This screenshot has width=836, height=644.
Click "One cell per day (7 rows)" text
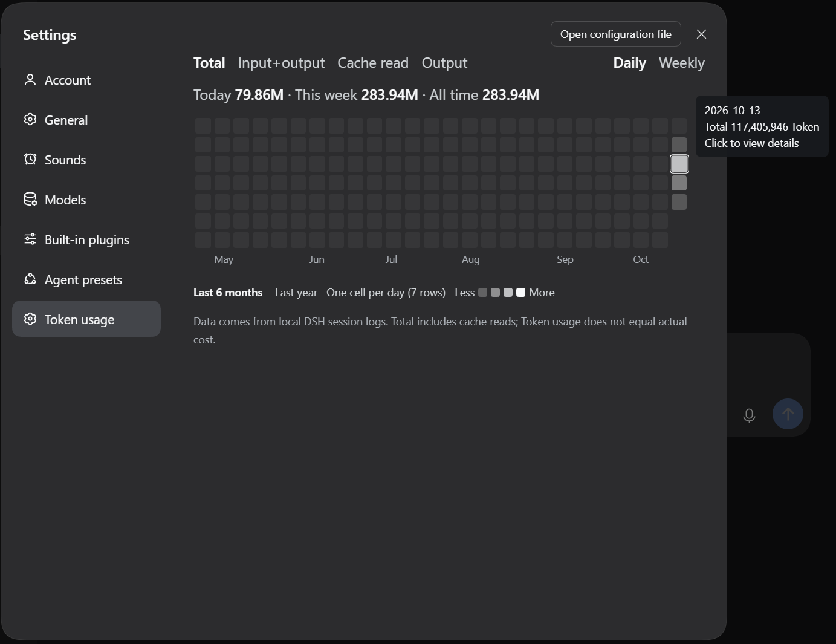click(386, 293)
